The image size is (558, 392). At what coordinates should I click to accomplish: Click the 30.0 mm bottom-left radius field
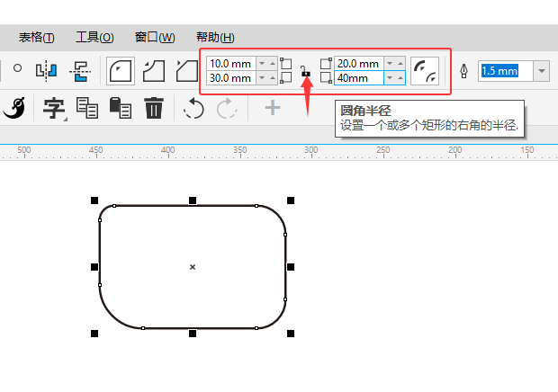point(231,78)
